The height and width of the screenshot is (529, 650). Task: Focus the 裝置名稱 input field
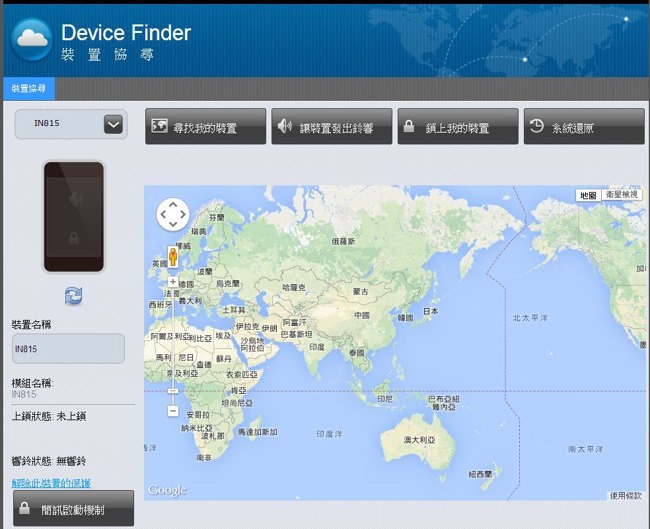tap(68, 349)
